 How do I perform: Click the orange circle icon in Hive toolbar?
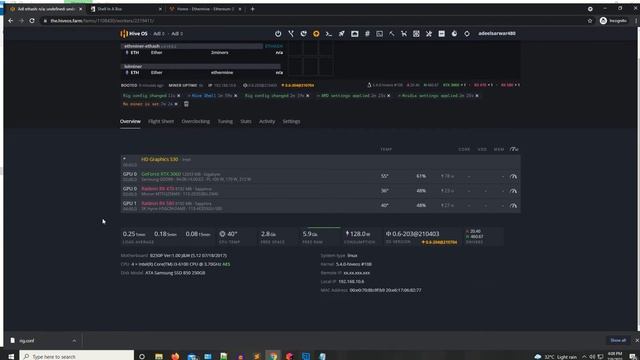316,33
